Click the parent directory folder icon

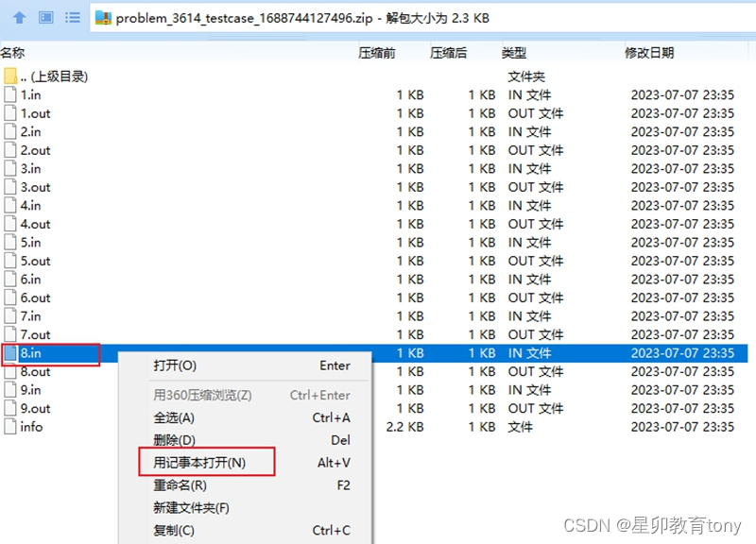[10, 76]
